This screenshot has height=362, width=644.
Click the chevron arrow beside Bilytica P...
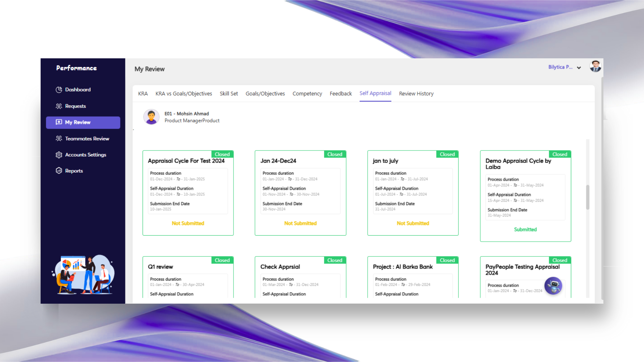(x=579, y=68)
